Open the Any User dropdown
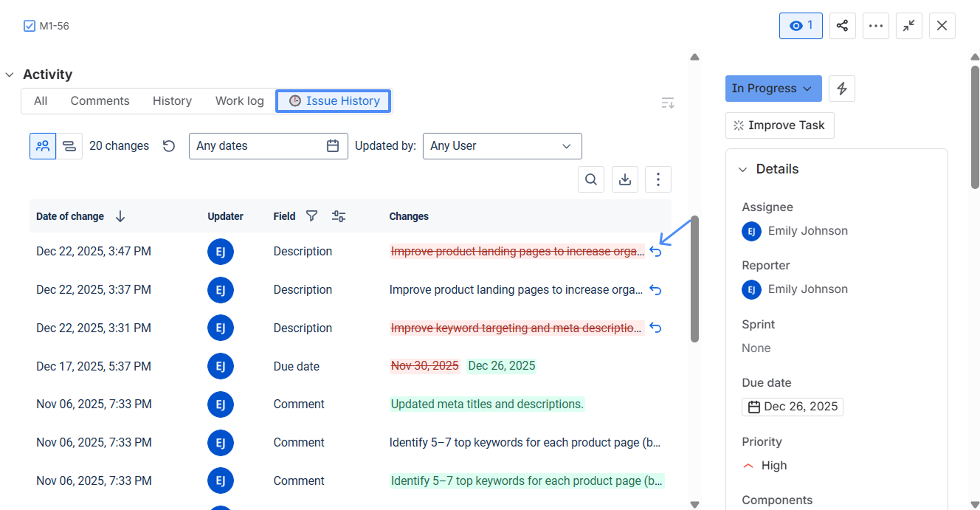The width and height of the screenshot is (980, 510). click(502, 146)
